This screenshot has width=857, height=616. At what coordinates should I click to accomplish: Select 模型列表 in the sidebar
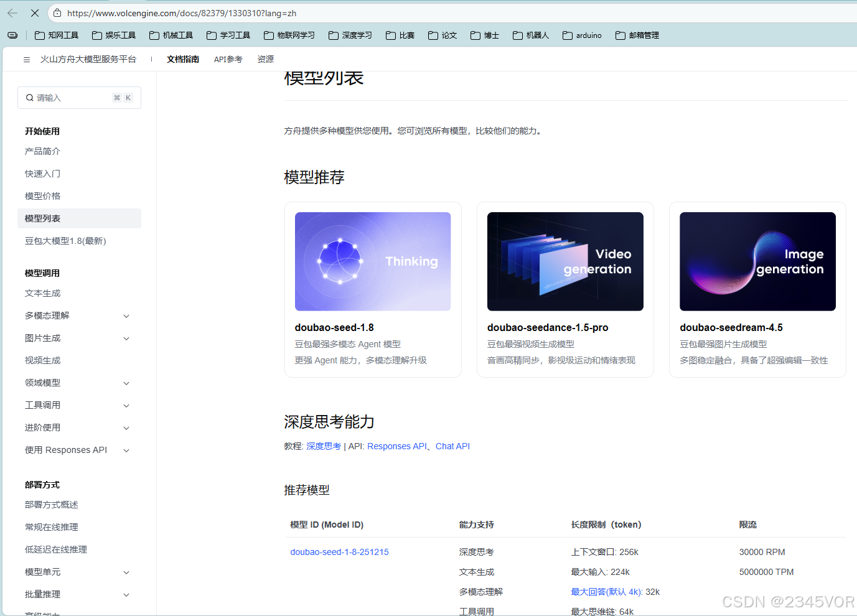[x=79, y=218]
